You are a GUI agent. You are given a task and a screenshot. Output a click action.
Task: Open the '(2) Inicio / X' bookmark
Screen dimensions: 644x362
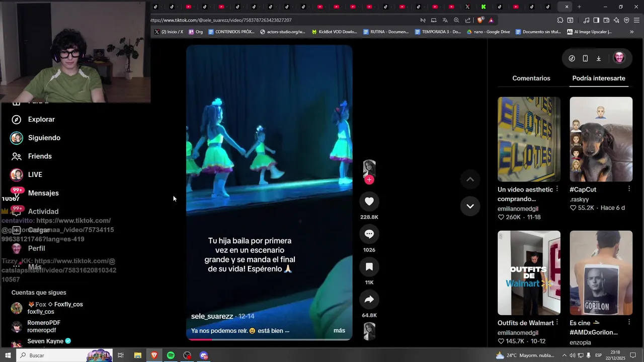[x=169, y=32]
